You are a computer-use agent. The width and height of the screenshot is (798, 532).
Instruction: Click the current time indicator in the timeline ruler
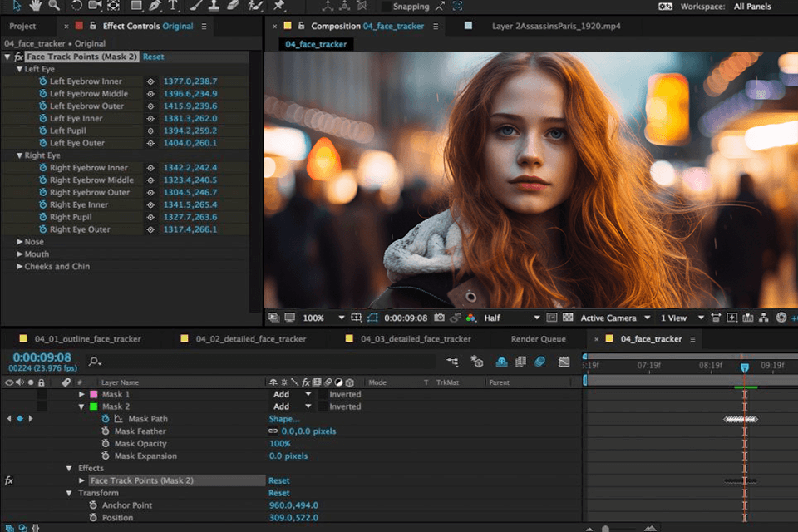coord(744,367)
